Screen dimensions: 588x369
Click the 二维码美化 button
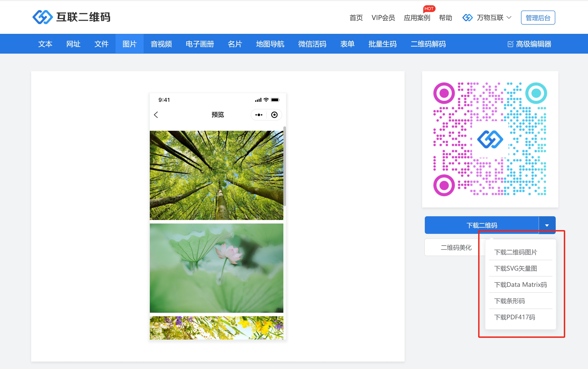pos(456,247)
